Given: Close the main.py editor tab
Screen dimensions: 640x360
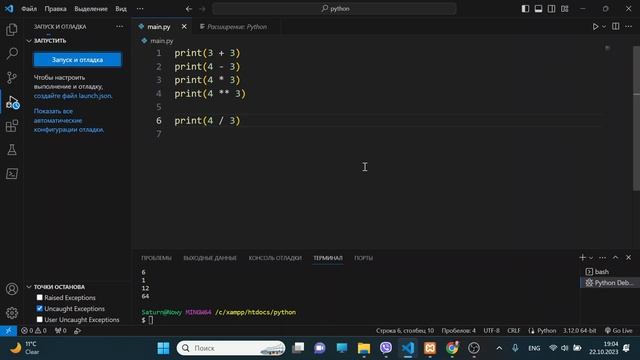Looking at the screenshot, I should tap(184, 27).
